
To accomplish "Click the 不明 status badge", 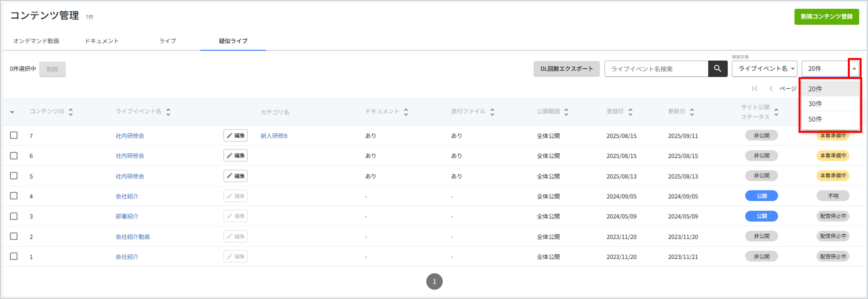I will pos(833,196).
